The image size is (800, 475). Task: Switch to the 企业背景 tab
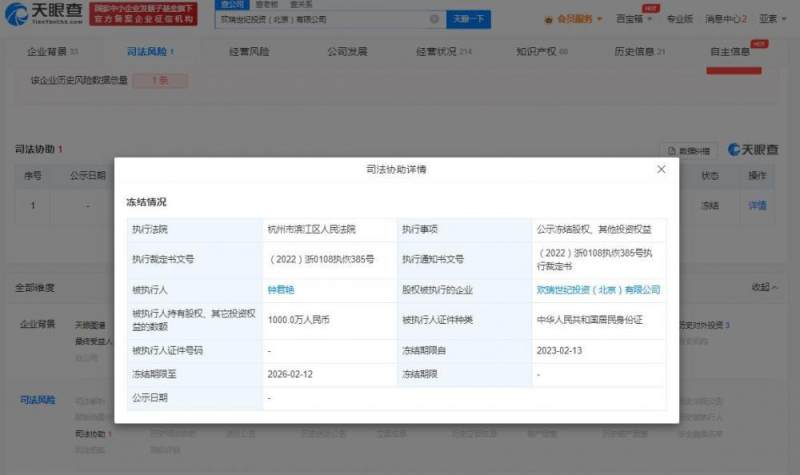(x=52, y=52)
